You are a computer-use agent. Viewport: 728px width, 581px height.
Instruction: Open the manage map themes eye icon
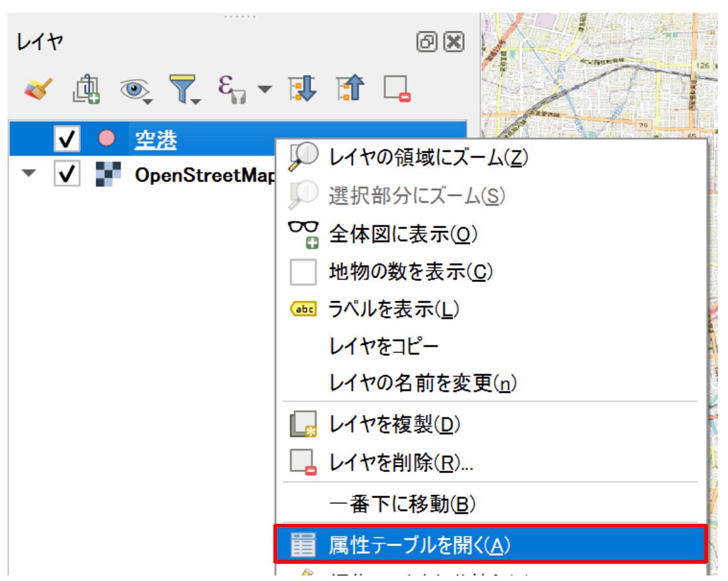(x=135, y=89)
